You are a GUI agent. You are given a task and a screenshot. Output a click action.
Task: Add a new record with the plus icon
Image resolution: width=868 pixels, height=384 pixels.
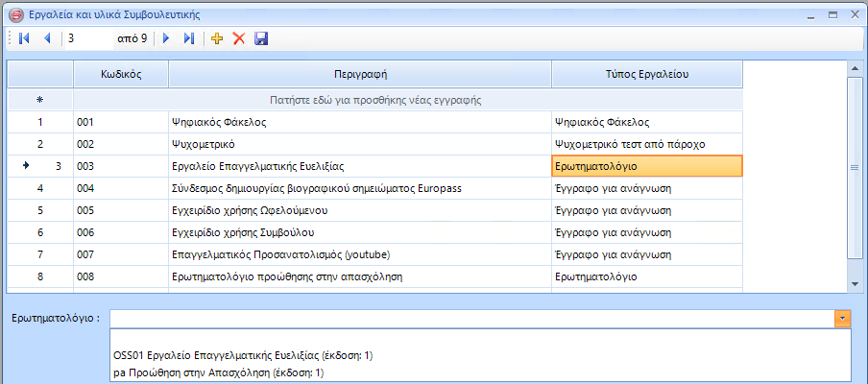click(217, 38)
